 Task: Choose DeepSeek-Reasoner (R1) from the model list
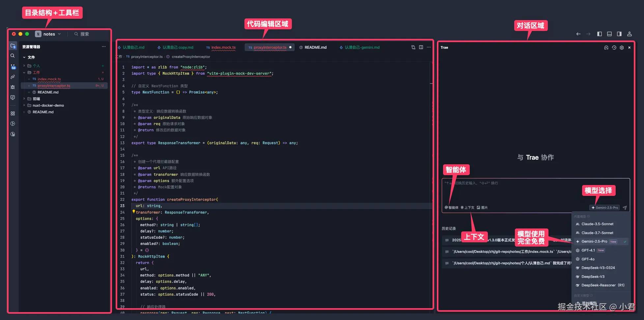click(x=601, y=285)
